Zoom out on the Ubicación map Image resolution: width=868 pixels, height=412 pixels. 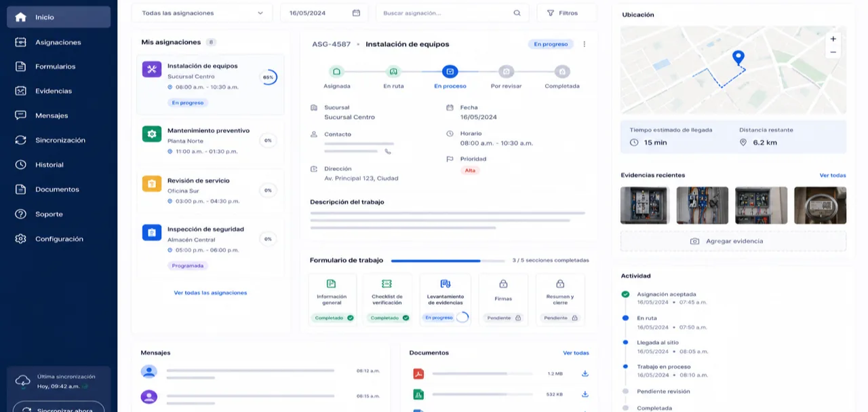coord(833,52)
